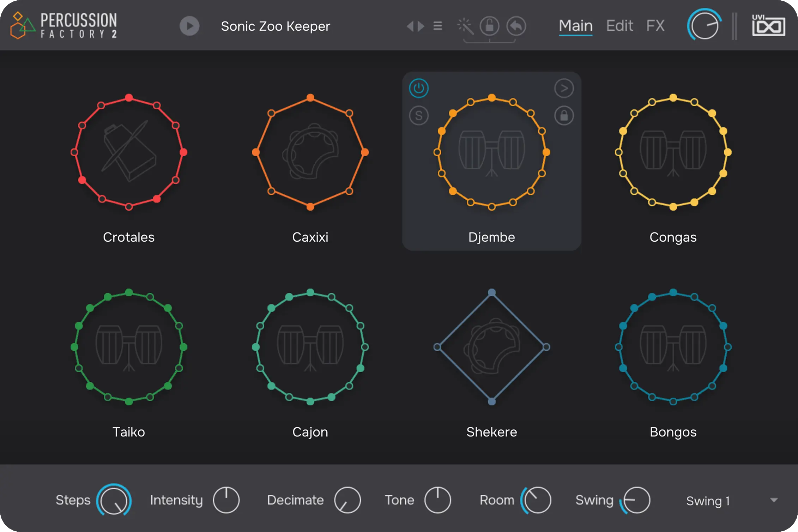
Task: Expand the swing type dropdown arrow
Action: tap(774, 500)
